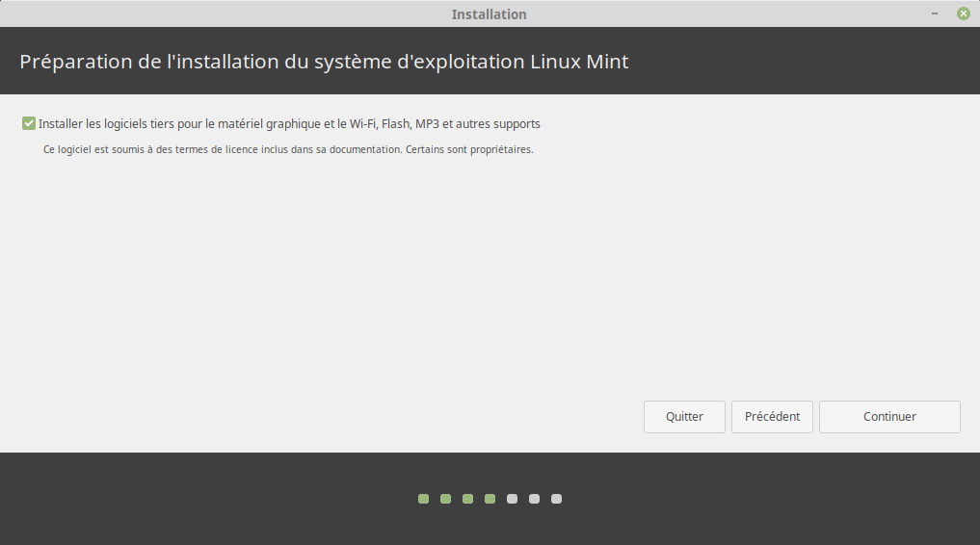Click the third green progress dot
980x545 pixels.
pyautogui.click(x=467, y=499)
